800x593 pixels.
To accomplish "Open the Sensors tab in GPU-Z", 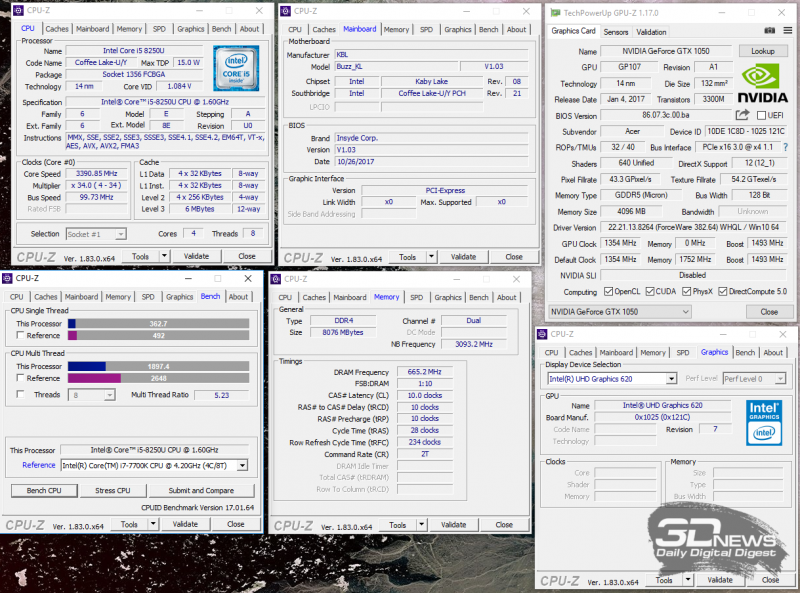I will pos(616,32).
